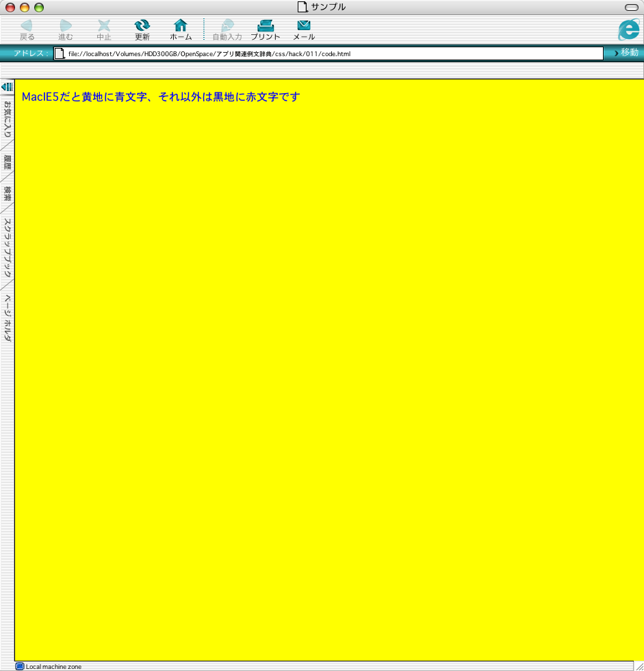Click the Forward (進む) arrow icon
Screen dimensions: 644x671
[66, 26]
